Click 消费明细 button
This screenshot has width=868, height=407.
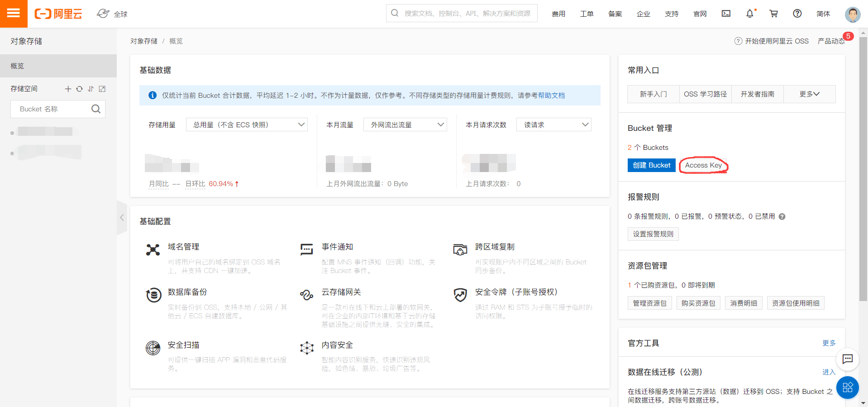744,303
